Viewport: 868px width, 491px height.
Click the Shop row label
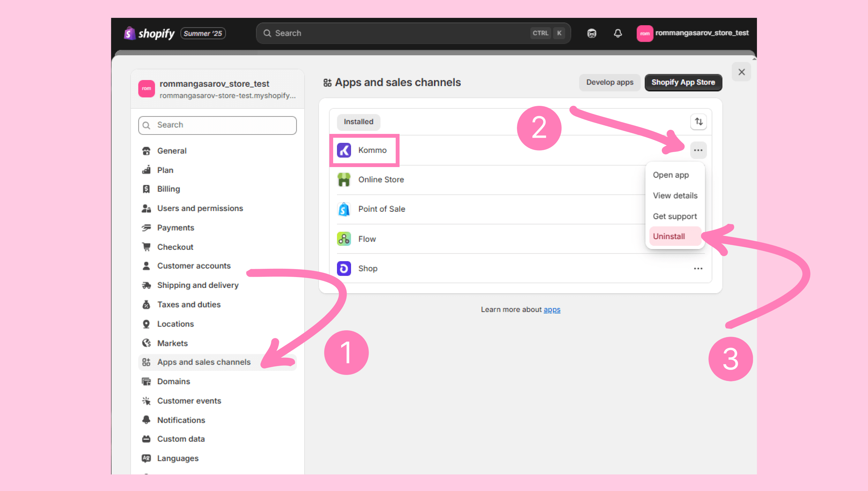[x=368, y=268]
